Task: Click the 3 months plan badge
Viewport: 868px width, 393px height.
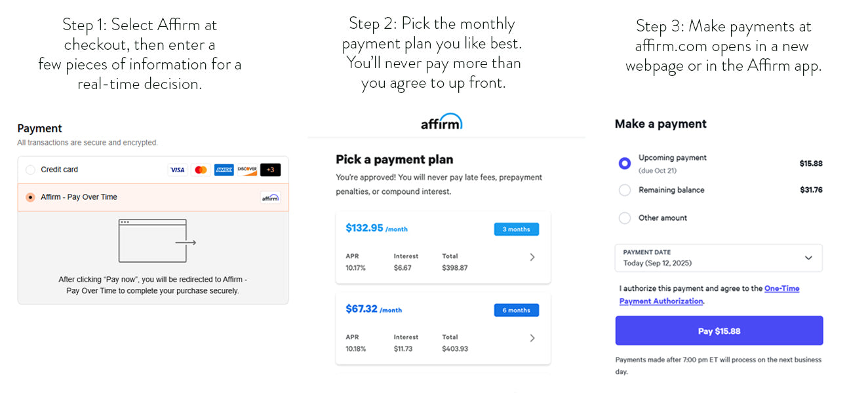Action: point(516,229)
